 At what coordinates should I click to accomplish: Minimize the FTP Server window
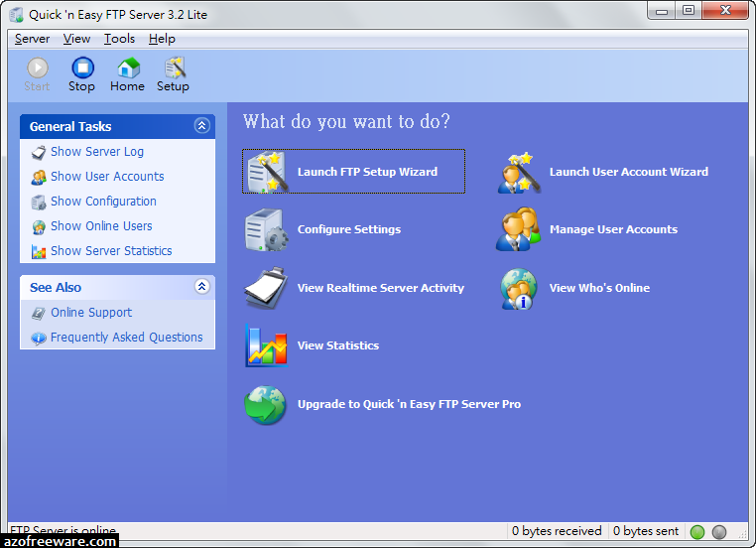point(662,11)
